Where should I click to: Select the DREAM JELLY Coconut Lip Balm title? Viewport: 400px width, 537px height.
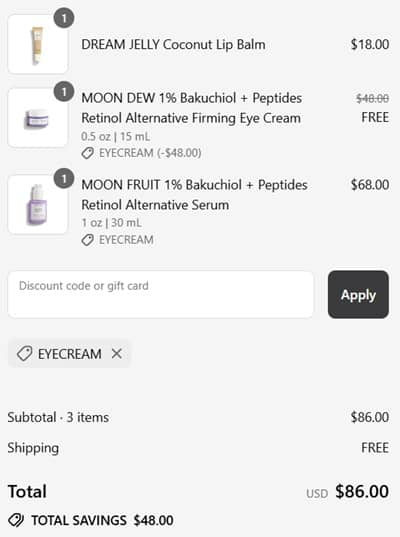[173, 45]
